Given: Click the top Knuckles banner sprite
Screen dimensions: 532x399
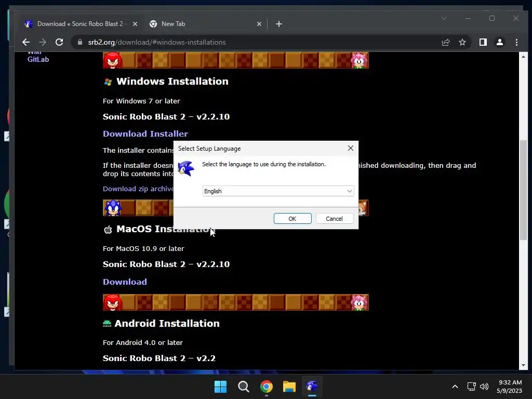Looking at the screenshot, I should pos(112,60).
